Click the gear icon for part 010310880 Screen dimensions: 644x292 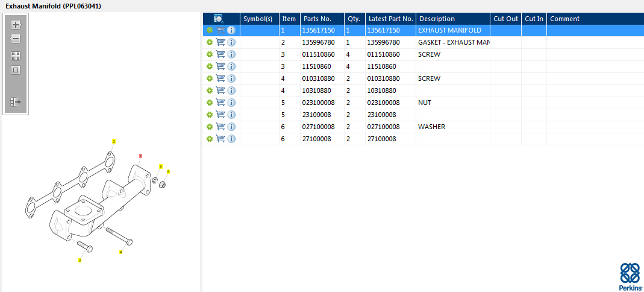(x=210, y=78)
